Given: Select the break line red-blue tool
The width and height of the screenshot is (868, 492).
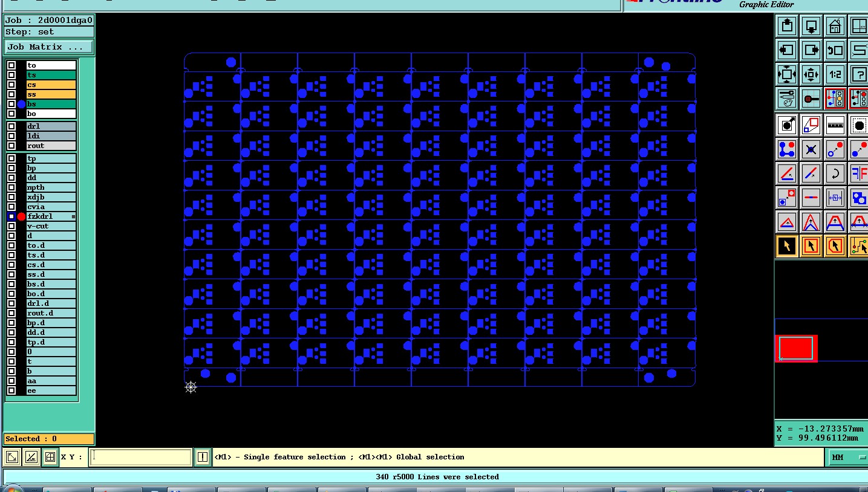Looking at the screenshot, I should [x=811, y=198].
